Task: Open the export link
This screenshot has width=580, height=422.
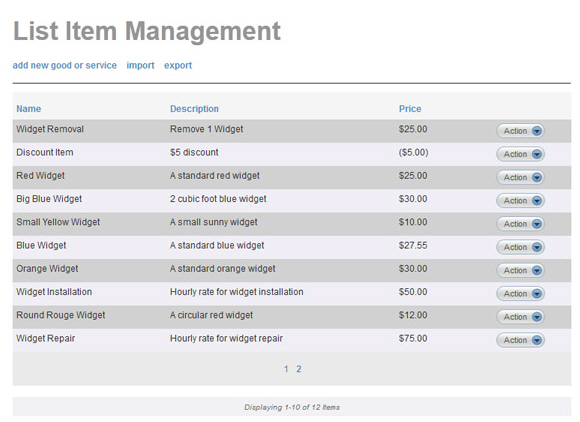Action: coord(178,65)
